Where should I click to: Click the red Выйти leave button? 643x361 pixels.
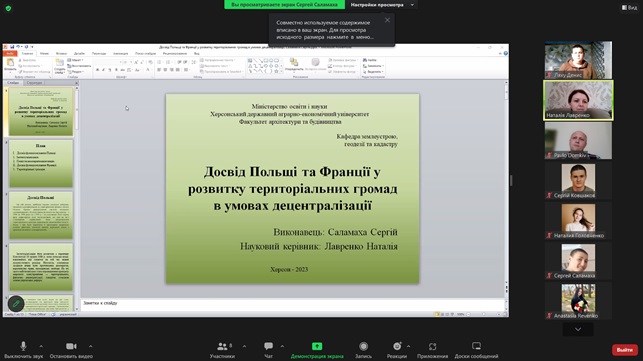625,350
